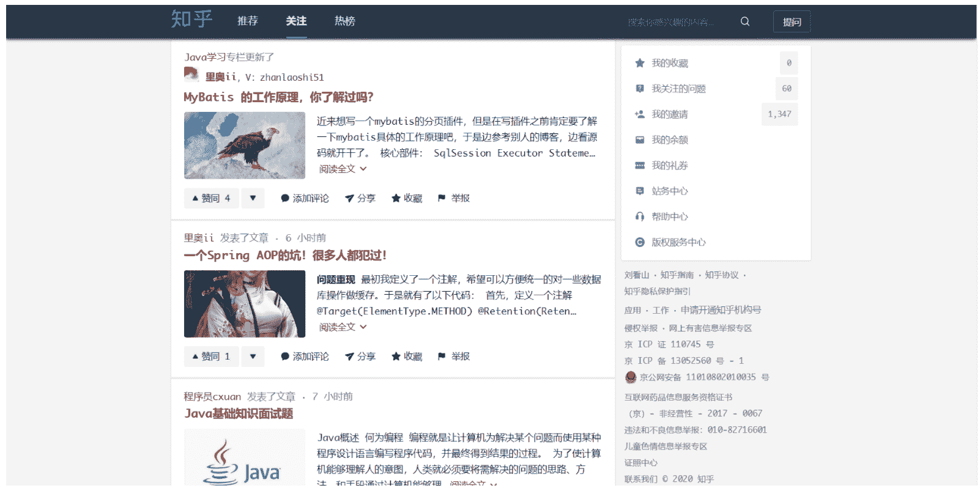Expand 阅读全文 on the MyBatis article
The width and height of the screenshot is (980, 488).
pos(343,169)
